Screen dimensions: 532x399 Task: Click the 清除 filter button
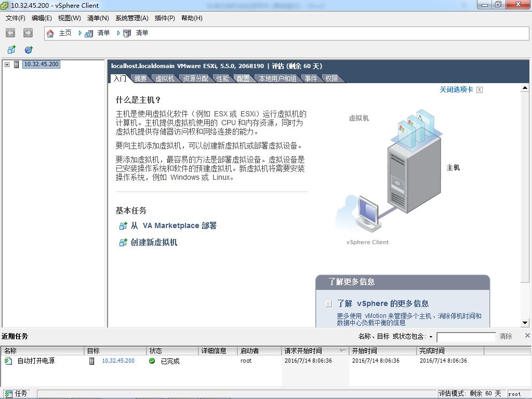[x=506, y=336]
